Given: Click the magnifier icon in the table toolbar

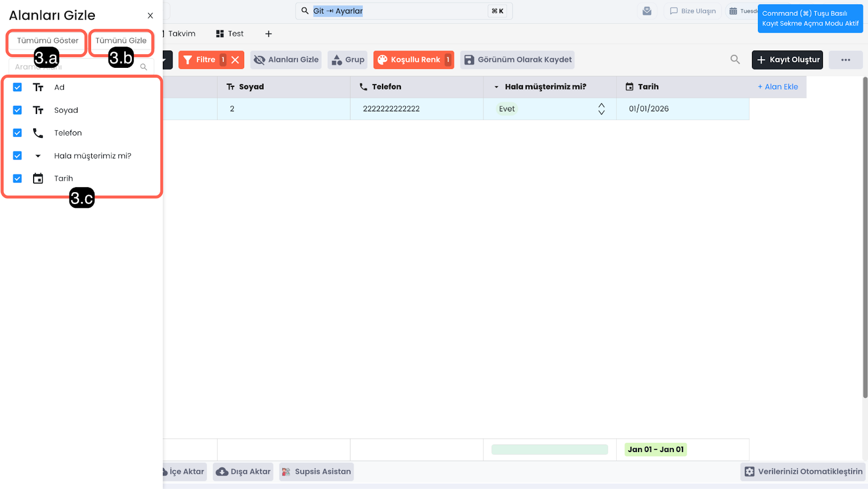Looking at the screenshot, I should coord(735,60).
